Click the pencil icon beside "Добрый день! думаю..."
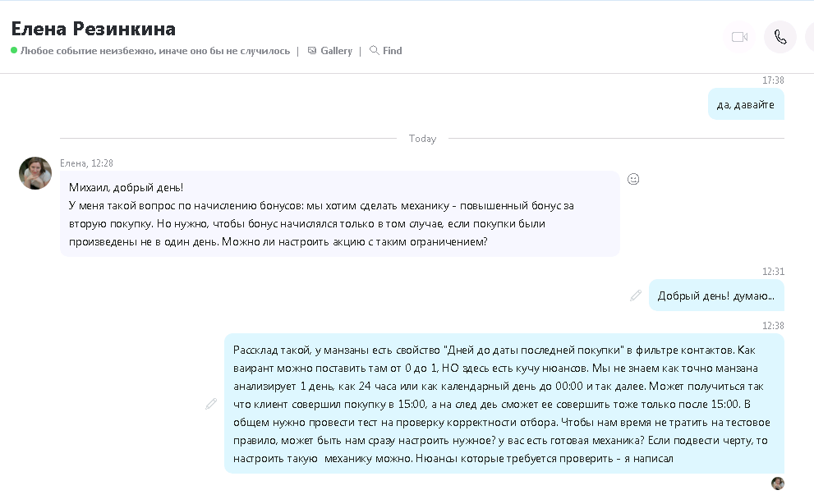Viewport: 814px width, 504px height. tap(636, 296)
